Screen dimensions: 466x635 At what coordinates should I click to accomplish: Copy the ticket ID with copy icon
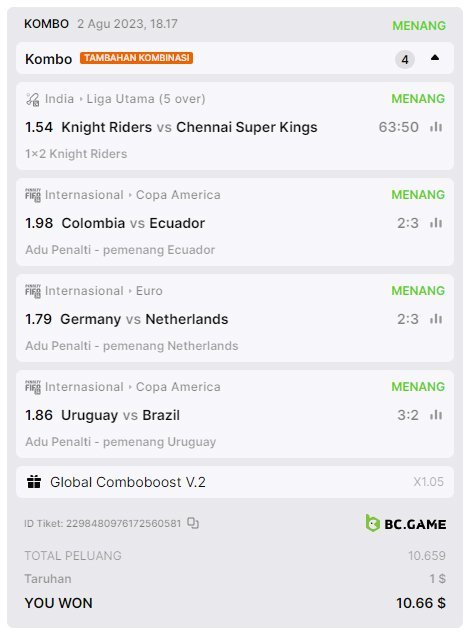193,523
